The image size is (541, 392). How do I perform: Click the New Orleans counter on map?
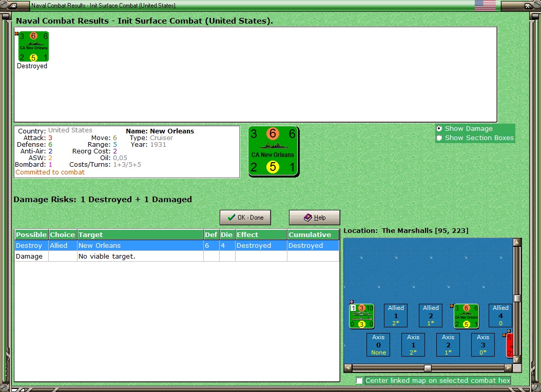(466, 316)
